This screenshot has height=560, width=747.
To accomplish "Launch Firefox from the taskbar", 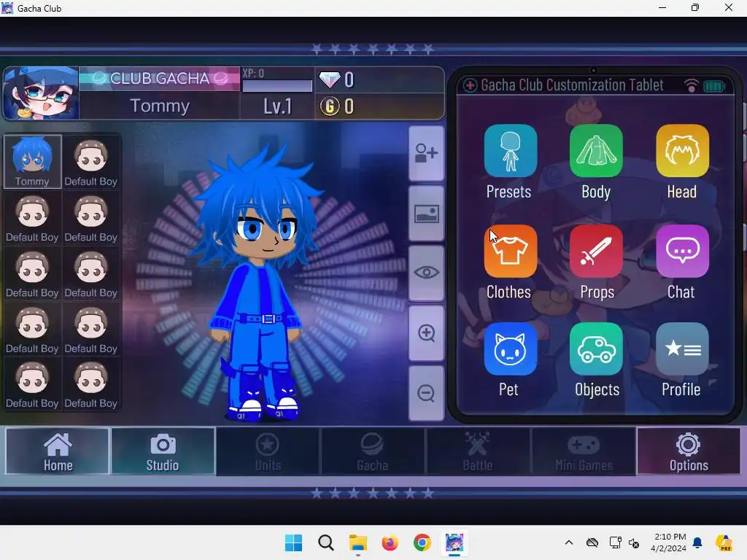I will click(x=390, y=542).
